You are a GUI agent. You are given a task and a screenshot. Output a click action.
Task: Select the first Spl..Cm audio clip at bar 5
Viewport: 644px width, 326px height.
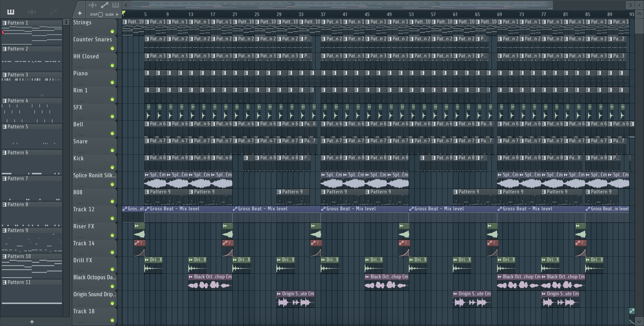(x=155, y=180)
